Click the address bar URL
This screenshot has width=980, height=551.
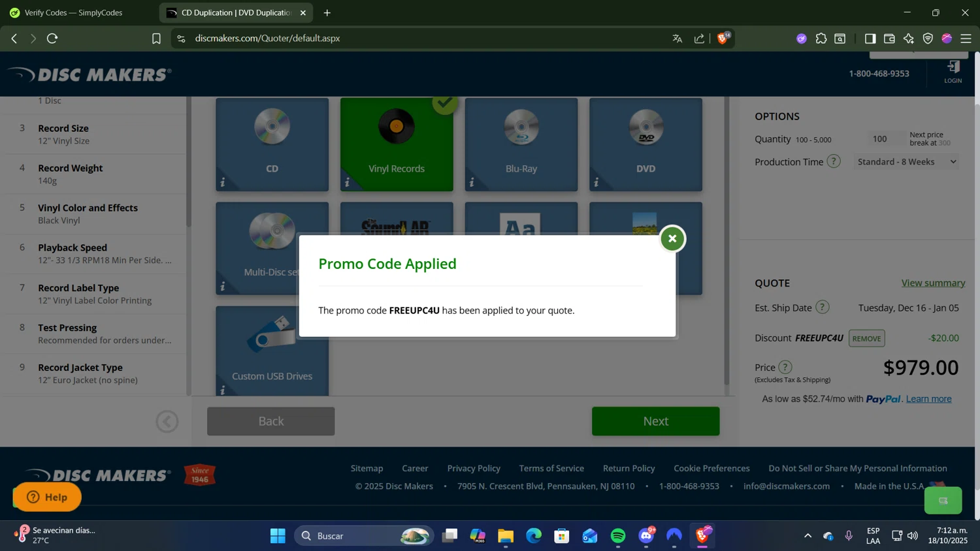pyautogui.click(x=267, y=39)
